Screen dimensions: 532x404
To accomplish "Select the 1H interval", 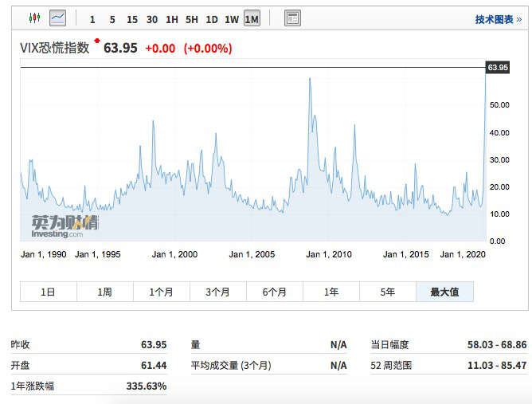I will [171, 19].
